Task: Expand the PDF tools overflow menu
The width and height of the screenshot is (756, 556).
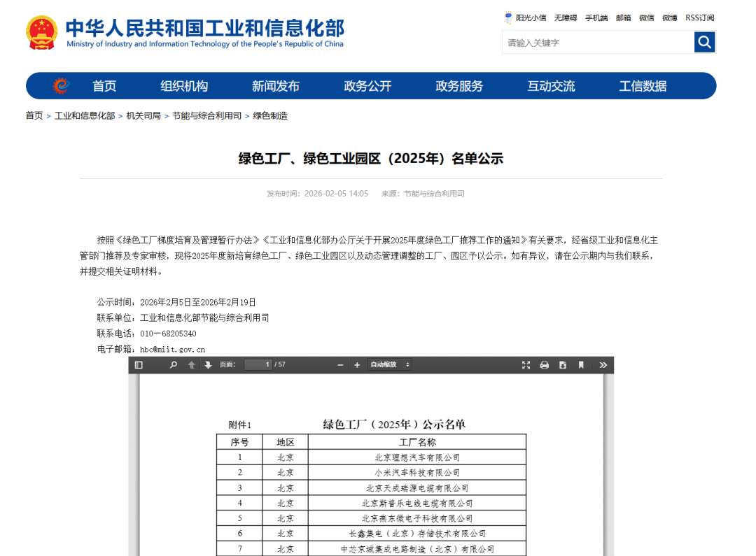Action: point(603,364)
